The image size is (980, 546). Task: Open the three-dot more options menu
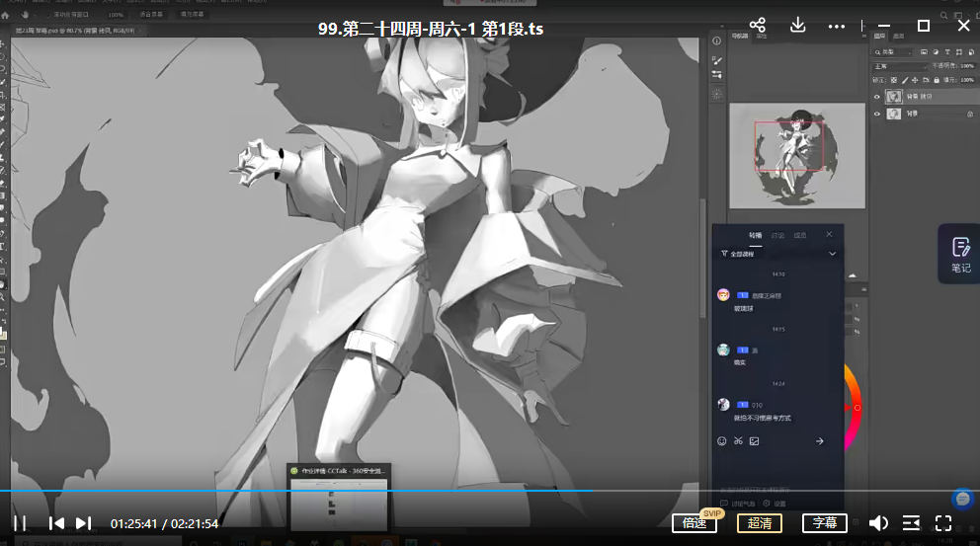(837, 26)
